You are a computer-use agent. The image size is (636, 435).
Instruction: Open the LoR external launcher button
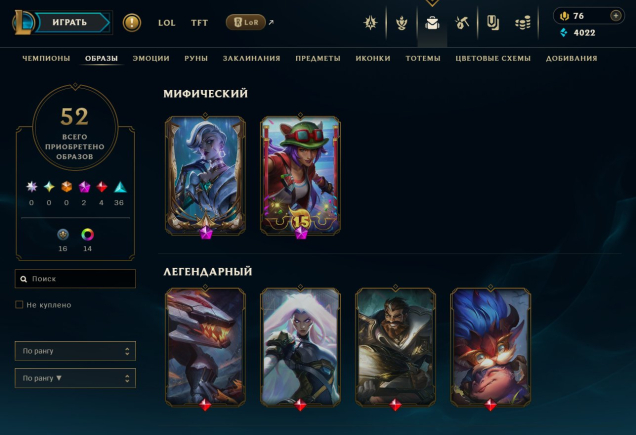tap(246, 22)
